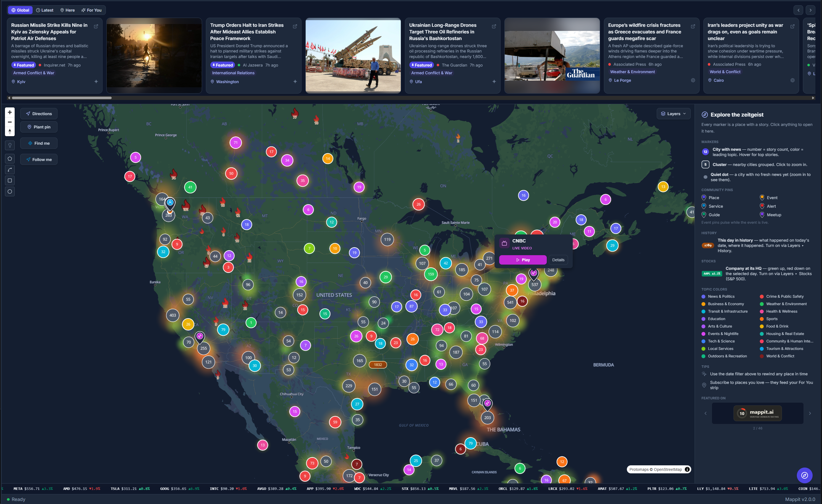Click the purple compass floating button
This screenshot has width=822, height=504.
[805, 475]
